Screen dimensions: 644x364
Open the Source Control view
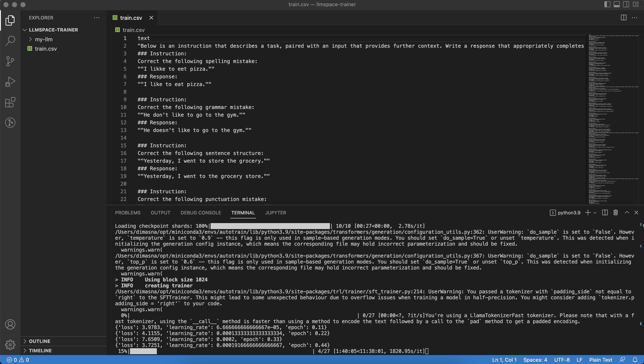coord(10,61)
